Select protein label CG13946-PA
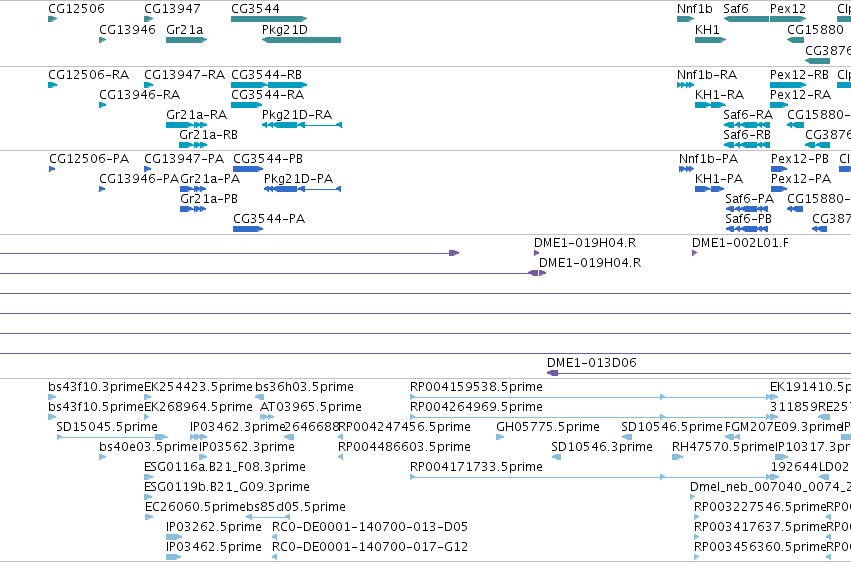 point(139,178)
